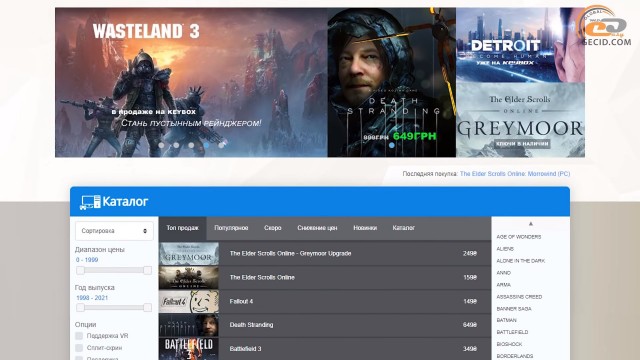Click the 249 price of Greymoor Upgrade
Image resolution: width=640 pixels, height=360 pixels.
tap(470, 253)
